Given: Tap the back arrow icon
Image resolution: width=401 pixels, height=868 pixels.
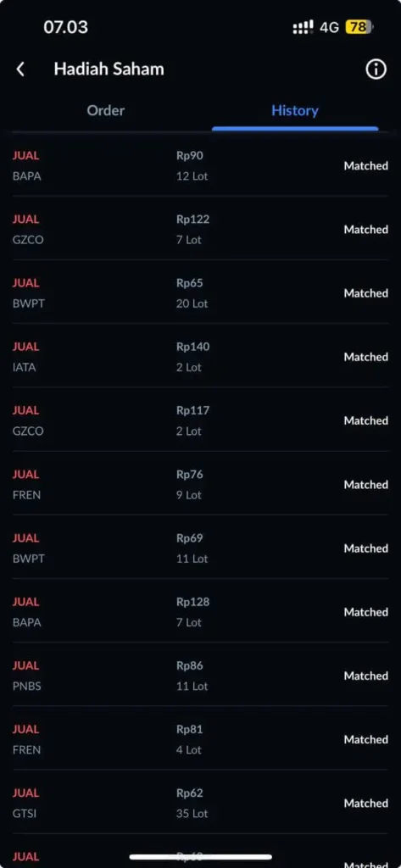Looking at the screenshot, I should (x=20, y=70).
